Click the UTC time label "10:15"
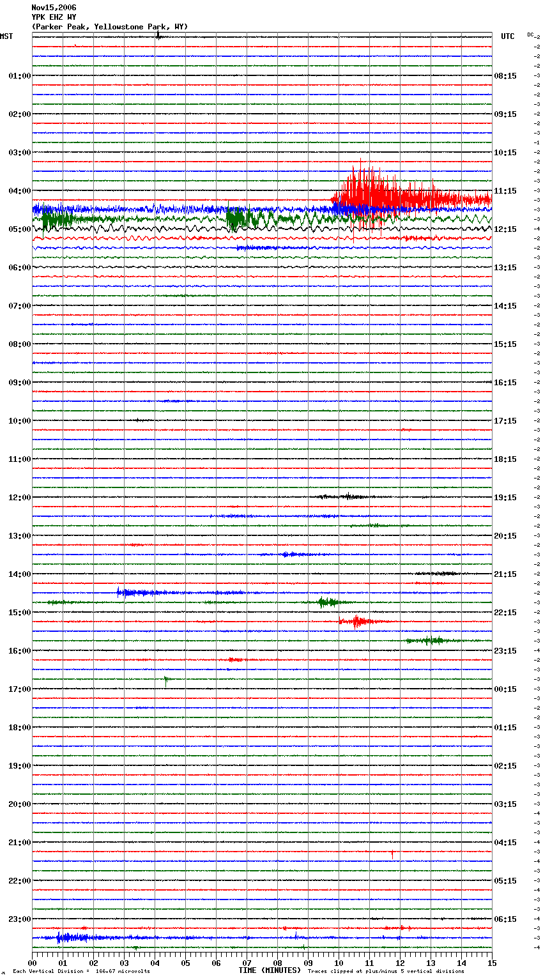The image size is (543, 980). [505, 153]
